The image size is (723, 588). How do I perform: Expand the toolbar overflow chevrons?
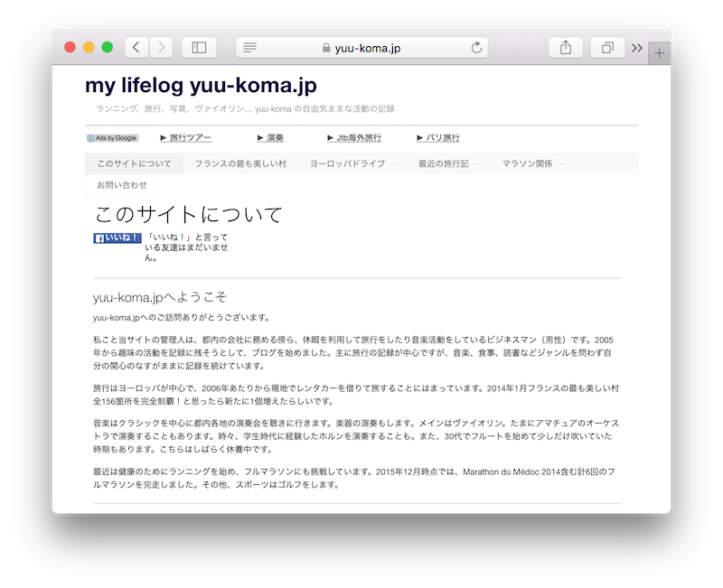click(x=636, y=48)
